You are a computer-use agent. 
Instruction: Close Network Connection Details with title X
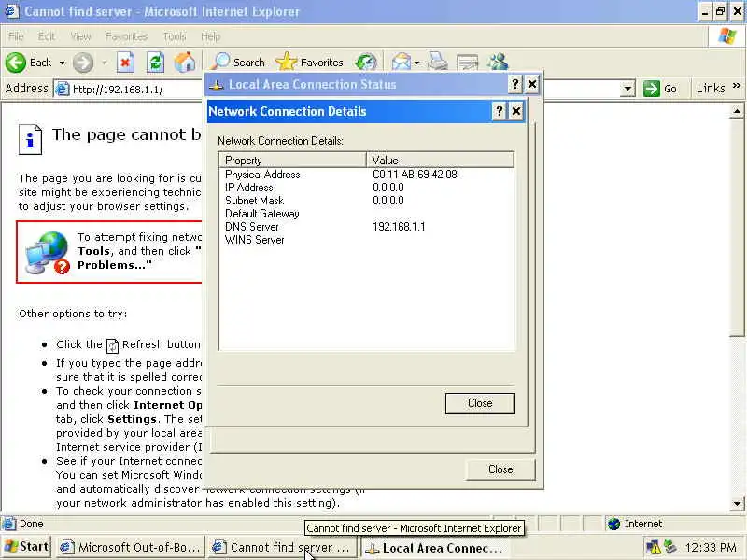click(516, 111)
